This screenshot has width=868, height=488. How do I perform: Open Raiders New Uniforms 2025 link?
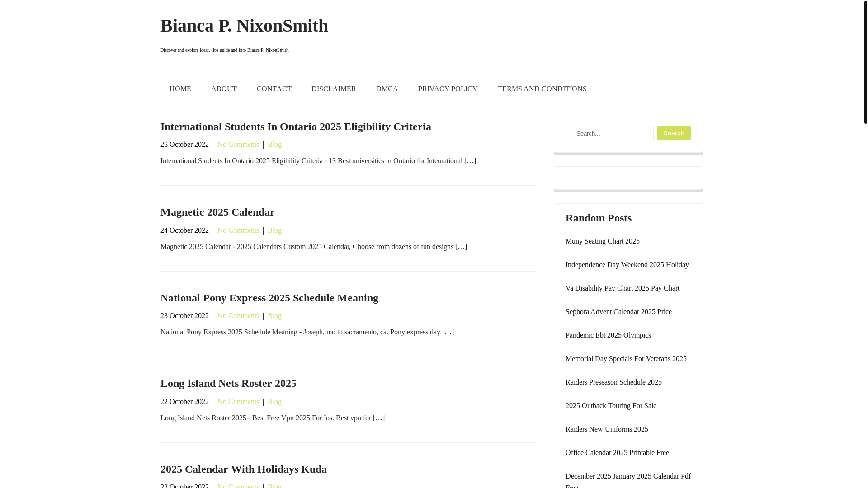coord(607,429)
